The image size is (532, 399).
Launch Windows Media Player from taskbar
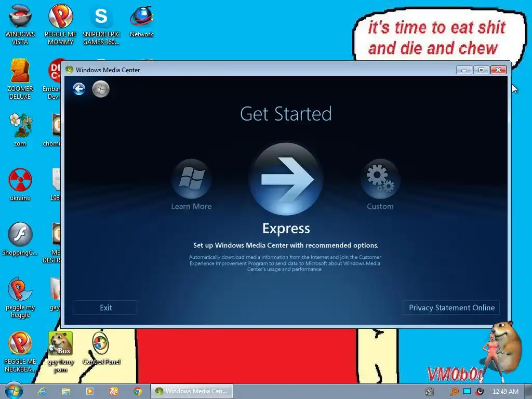[x=90, y=391]
